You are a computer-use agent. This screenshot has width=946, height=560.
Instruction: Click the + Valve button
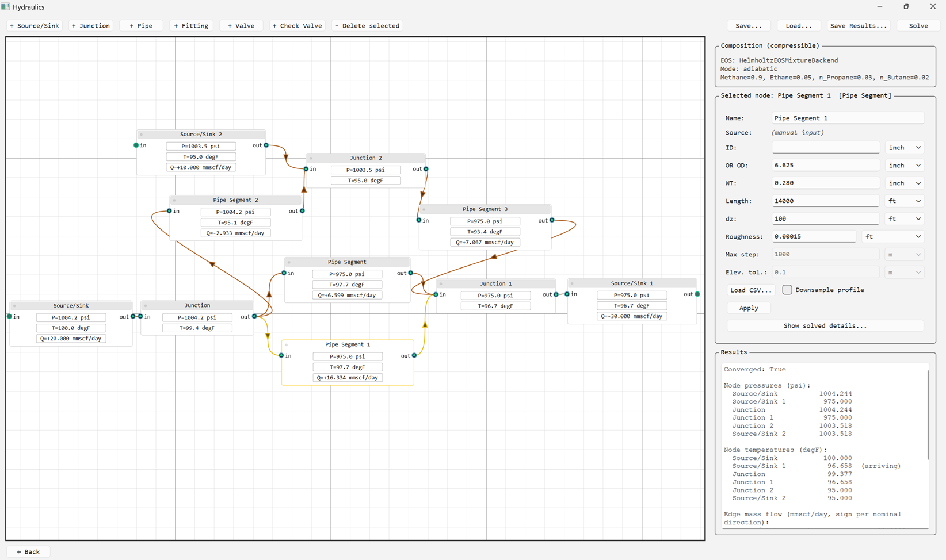coord(241,26)
